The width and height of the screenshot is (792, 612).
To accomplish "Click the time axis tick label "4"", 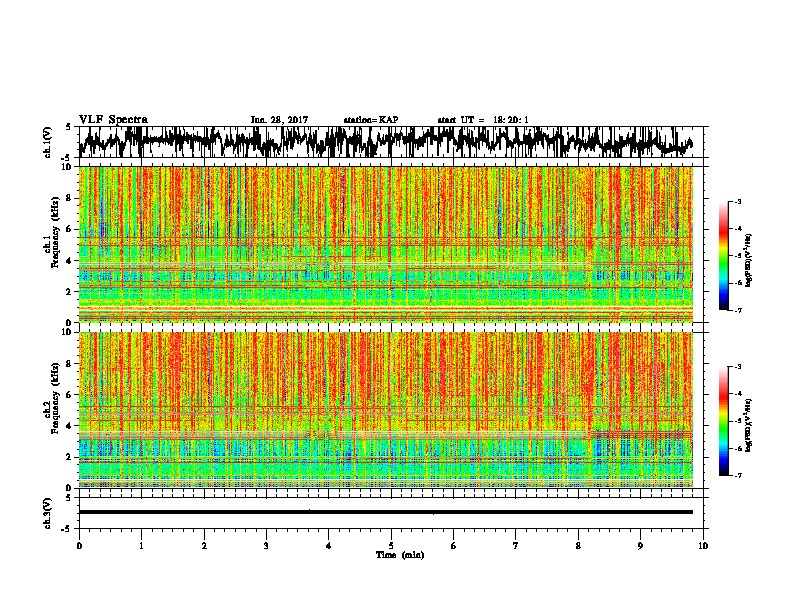I will pos(329,546).
